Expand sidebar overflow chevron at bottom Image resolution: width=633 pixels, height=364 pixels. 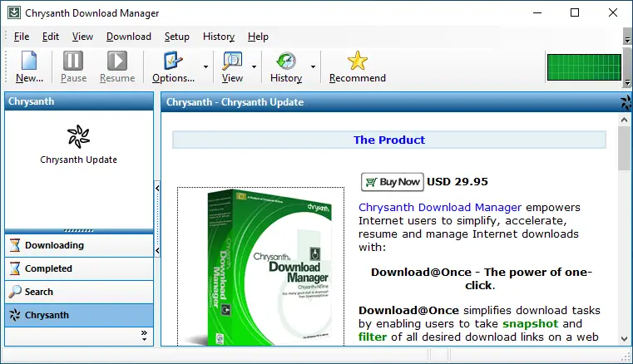(144, 336)
